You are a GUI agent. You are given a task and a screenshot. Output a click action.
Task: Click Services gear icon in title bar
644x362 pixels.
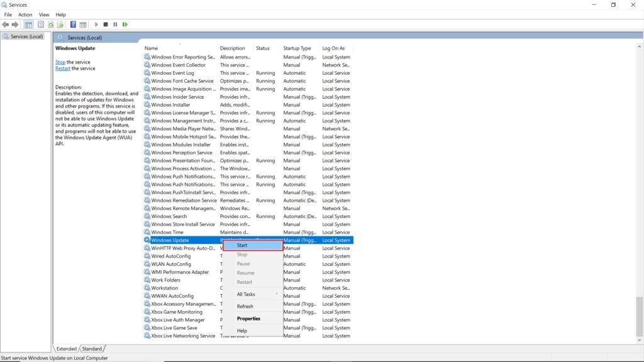[4, 5]
